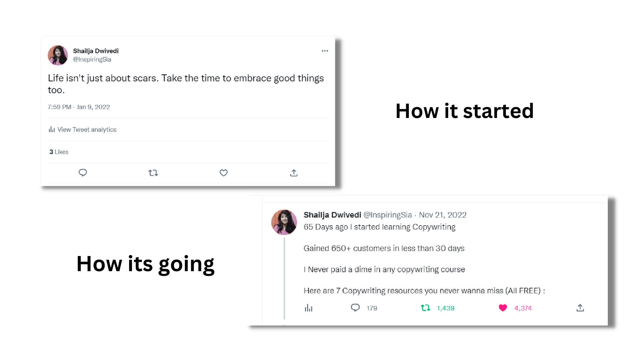Toggle the green retweet icon showing 1,439

(426, 308)
